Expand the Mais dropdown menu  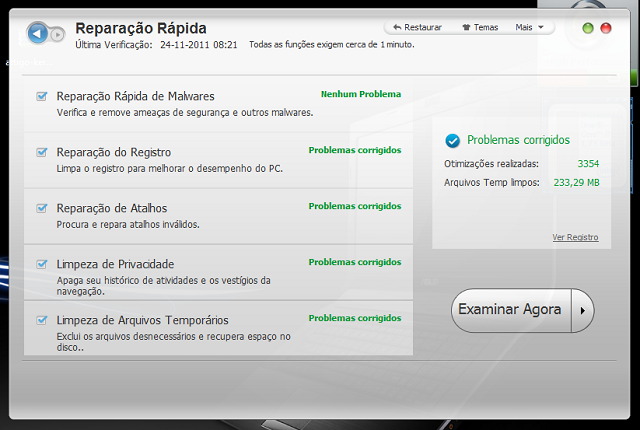tap(529, 27)
